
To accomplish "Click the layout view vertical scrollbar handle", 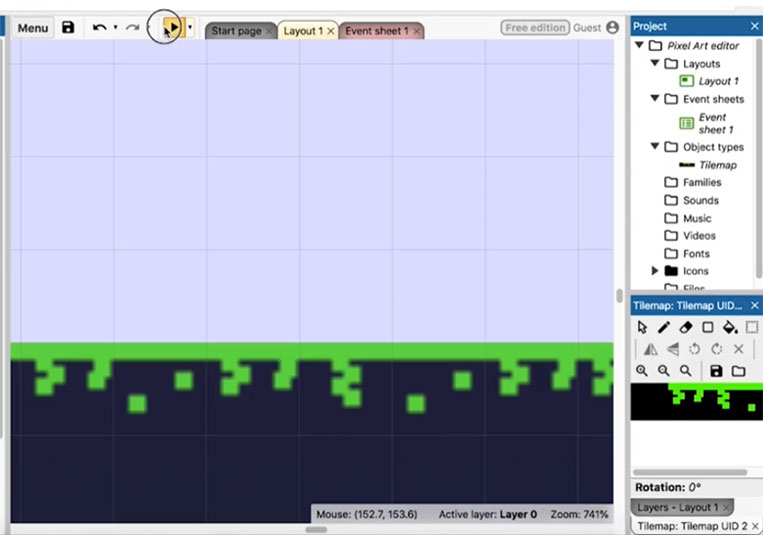I will [619, 296].
